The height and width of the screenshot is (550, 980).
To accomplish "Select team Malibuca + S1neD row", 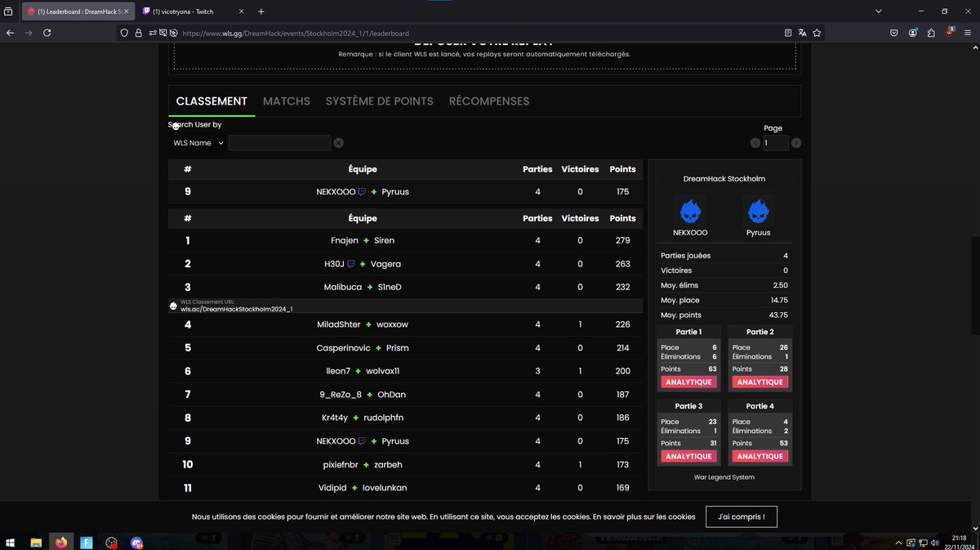I will click(x=405, y=287).
